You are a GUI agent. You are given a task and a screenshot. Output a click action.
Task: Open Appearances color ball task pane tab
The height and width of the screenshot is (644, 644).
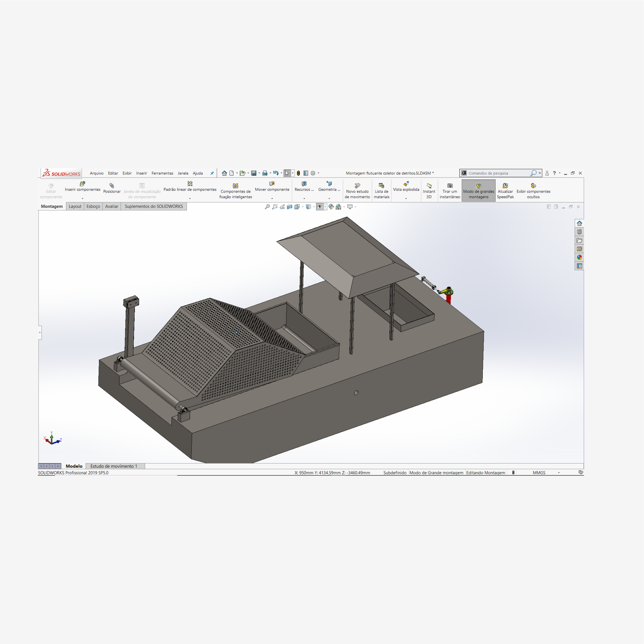[x=579, y=257]
